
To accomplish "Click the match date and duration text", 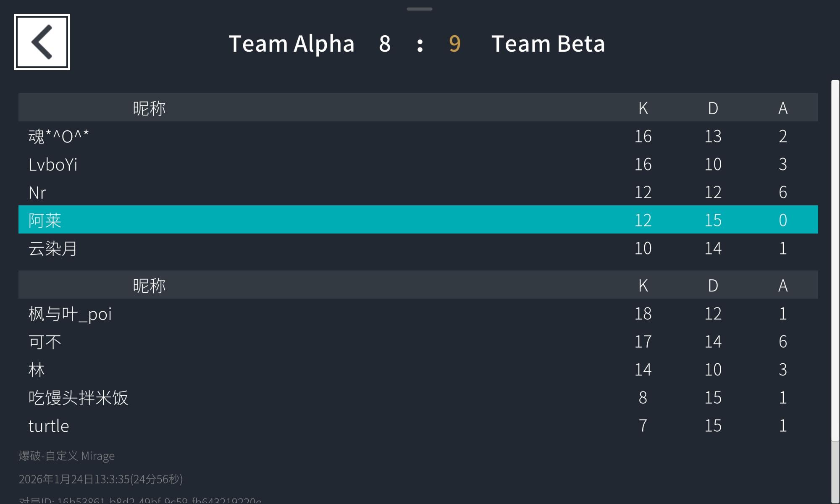I will coord(101,479).
